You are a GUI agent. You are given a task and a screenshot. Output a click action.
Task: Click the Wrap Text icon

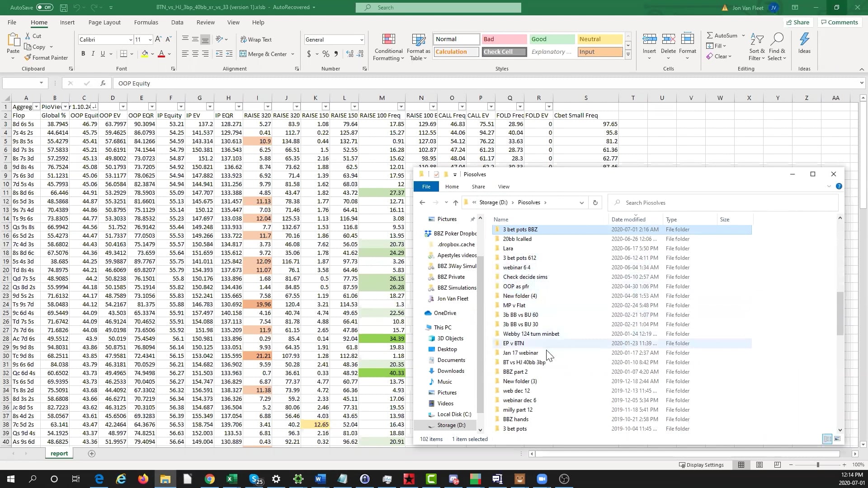[x=244, y=40]
